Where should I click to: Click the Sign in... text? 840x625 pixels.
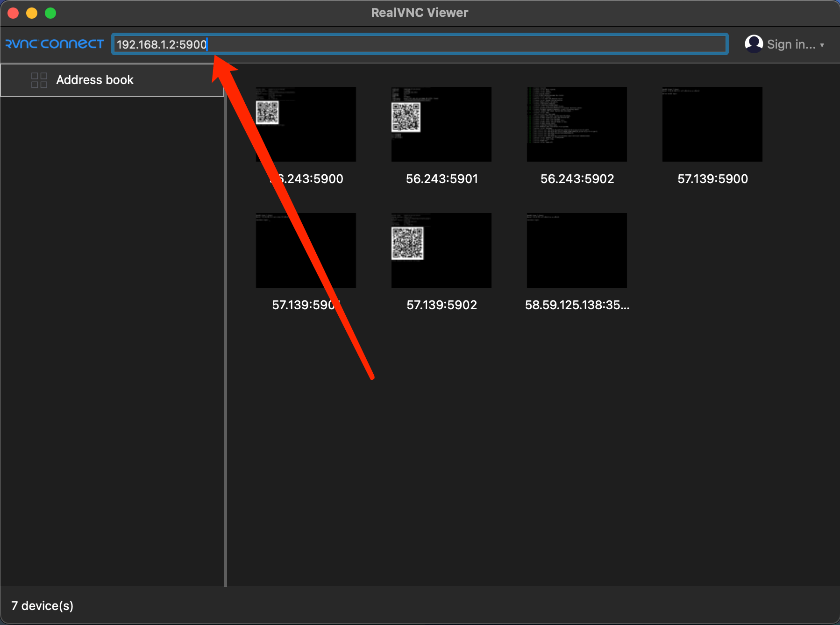(791, 44)
